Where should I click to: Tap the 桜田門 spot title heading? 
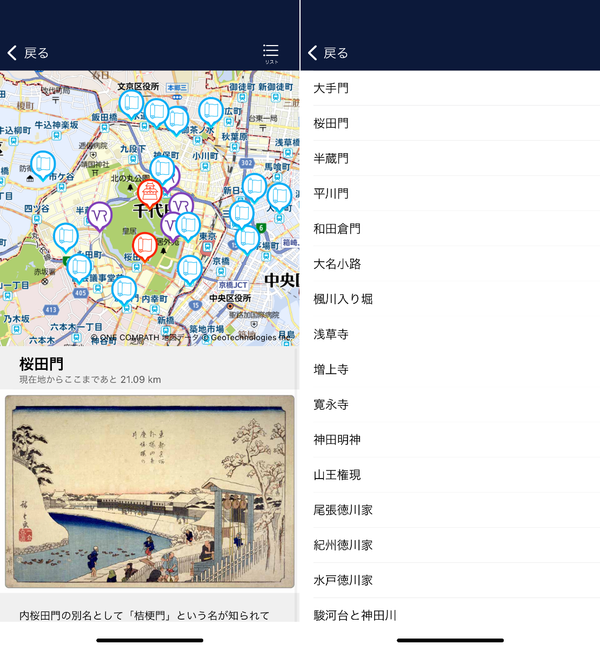click(x=41, y=364)
